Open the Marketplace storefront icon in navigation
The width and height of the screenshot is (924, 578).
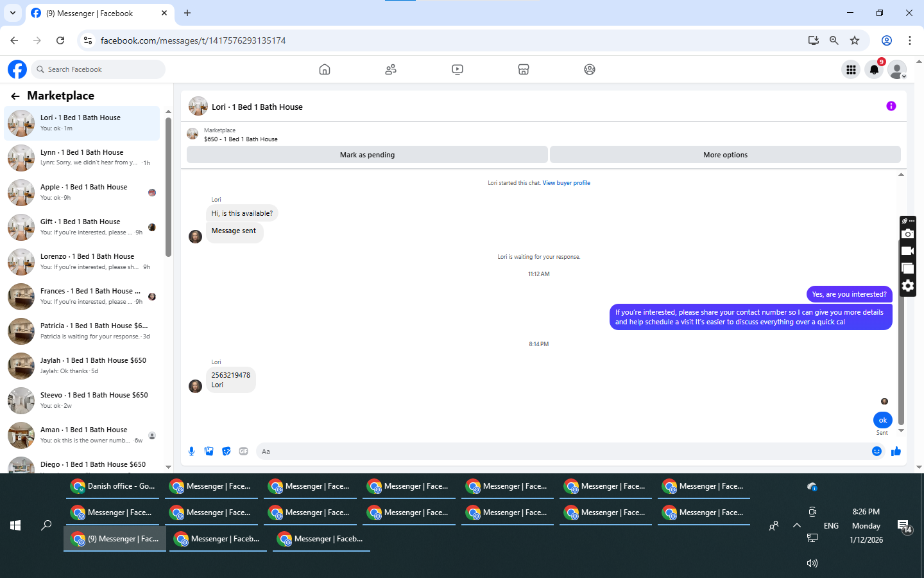[524, 69]
